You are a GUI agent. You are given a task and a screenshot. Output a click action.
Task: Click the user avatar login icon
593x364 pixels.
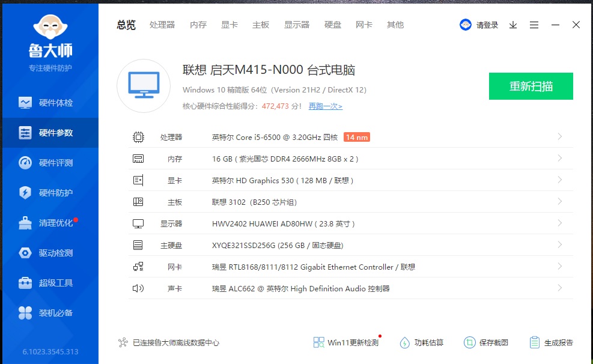tap(466, 25)
